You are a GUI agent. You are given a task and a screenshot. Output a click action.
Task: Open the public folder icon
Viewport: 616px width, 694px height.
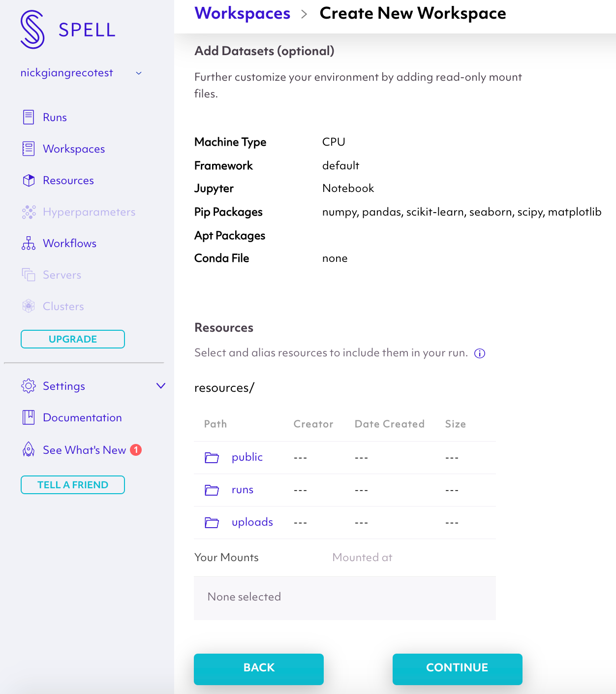(212, 458)
